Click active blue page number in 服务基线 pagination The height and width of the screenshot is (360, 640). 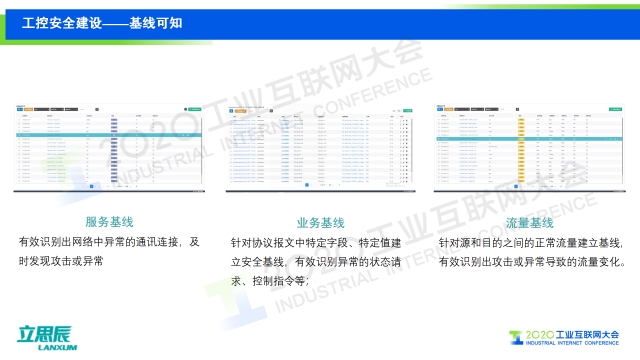91,187
